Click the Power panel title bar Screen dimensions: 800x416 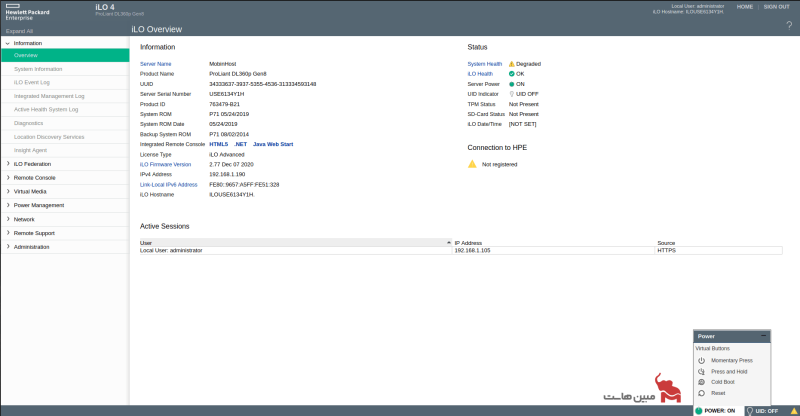(x=732, y=336)
